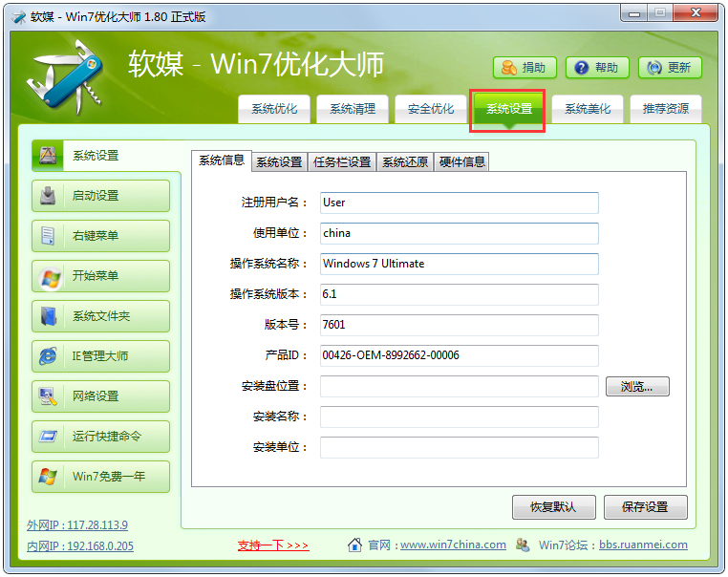Click the 版本号 field showing 7601
The height and width of the screenshot is (577, 728).
coord(460,325)
